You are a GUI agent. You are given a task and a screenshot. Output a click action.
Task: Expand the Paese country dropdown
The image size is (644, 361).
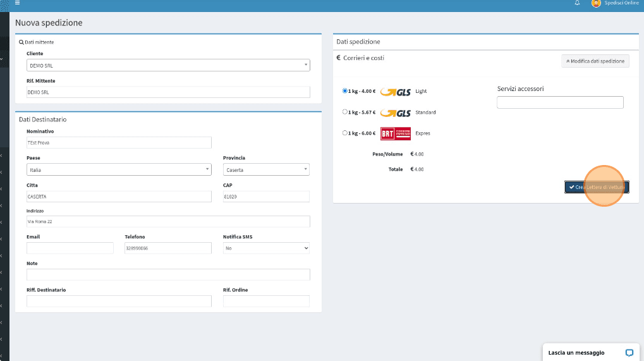point(119,169)
